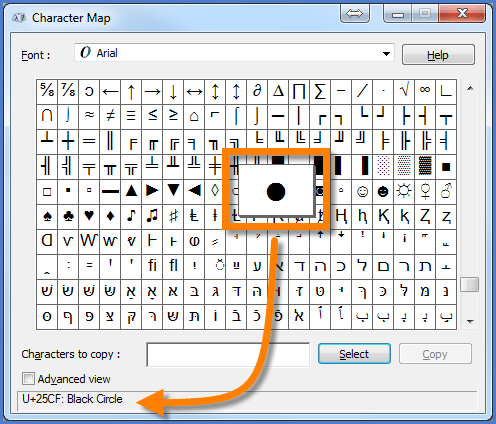Pick the leftwards arrow character
Viewport: 496px width, 424px height.
tap(110, 91)
